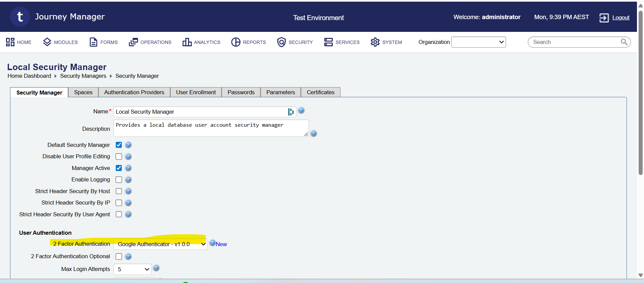This screenshot has height=283, width=644.
Task: Click the Security shield icon
Action: (281, 42)
